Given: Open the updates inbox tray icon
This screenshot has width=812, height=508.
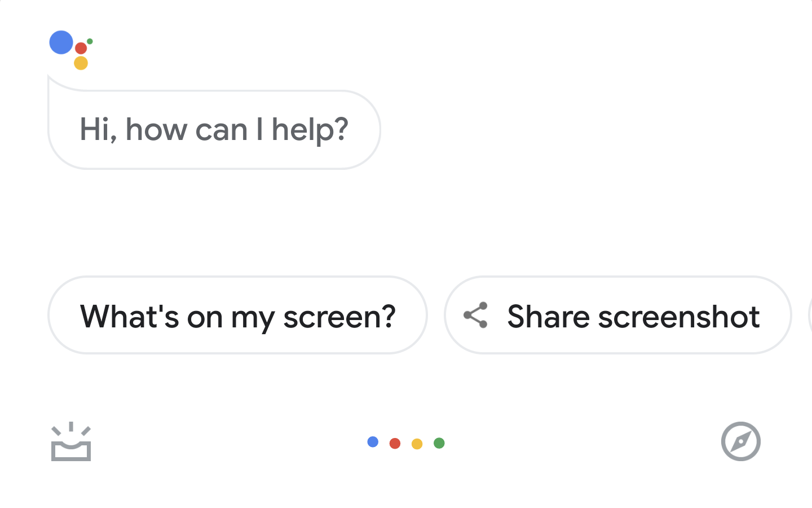Looking at the screenshot, I should click(x=71, y=443).
